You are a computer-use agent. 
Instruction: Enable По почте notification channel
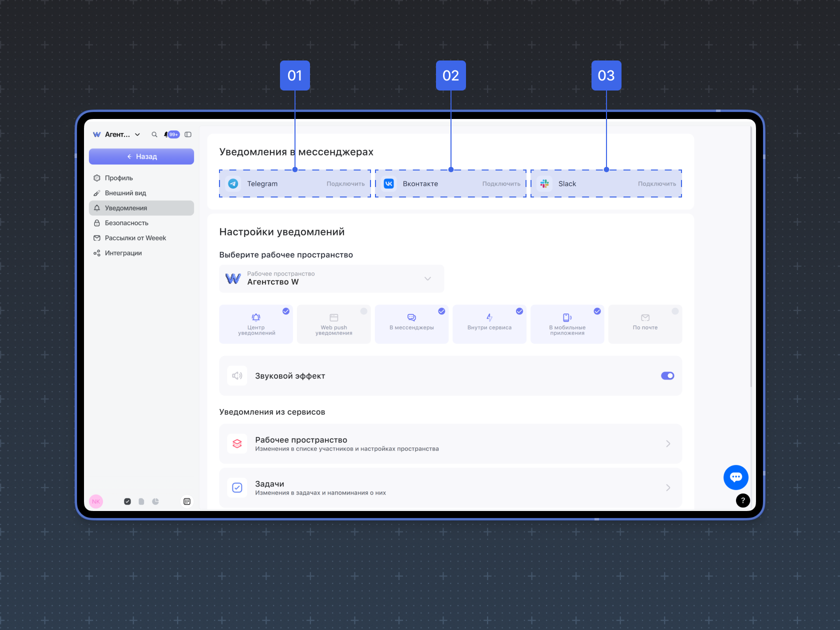645,324
